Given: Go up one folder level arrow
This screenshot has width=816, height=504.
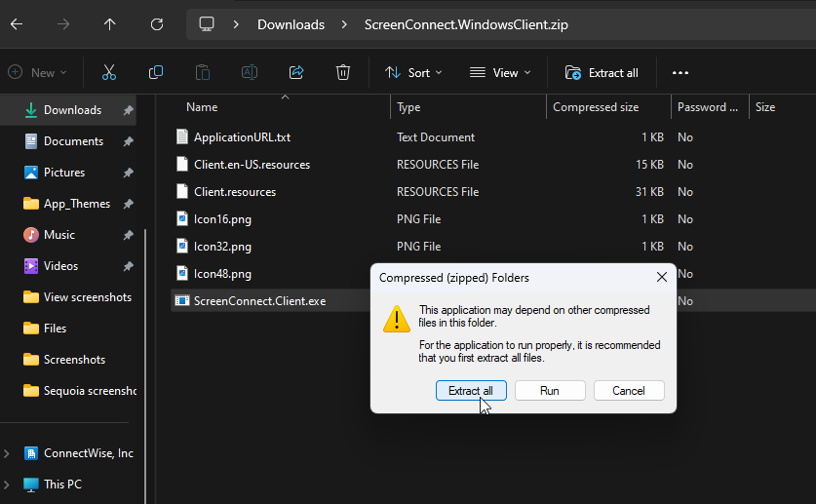Looking at the screenshot, I should pyautogui.click(x=109, y=24).
